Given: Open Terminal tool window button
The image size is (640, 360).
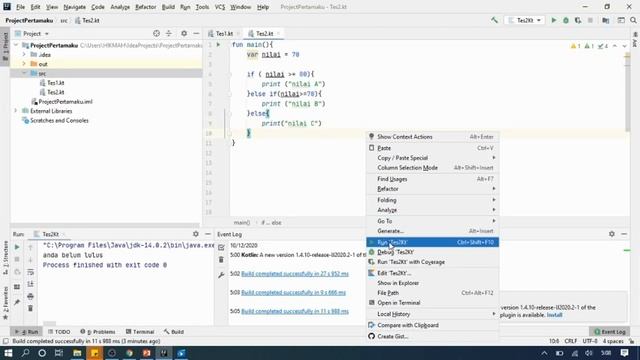Looking at the screenshot, I should pyautogui.click(x=140, y=332).
